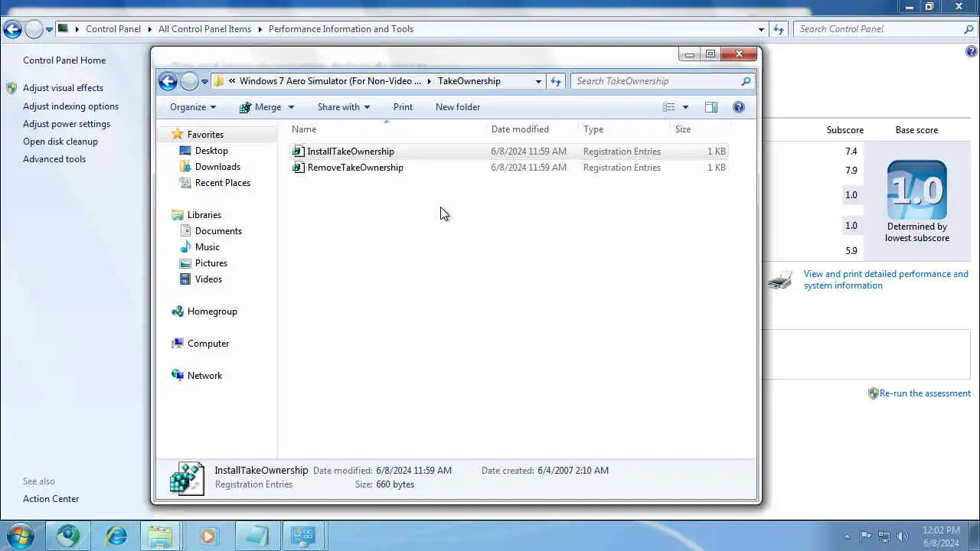Screen dimensions: 980x551
Task: Open address bar history dropdown in Explorer
Action: pos(538,81)
